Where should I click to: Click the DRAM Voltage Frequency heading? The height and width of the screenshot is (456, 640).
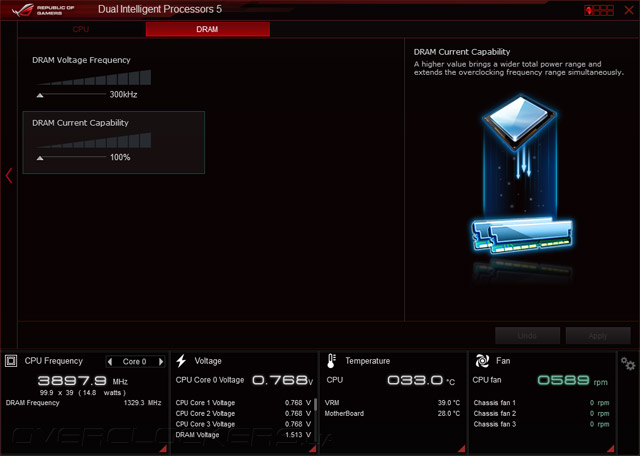(x=81, y=60)
